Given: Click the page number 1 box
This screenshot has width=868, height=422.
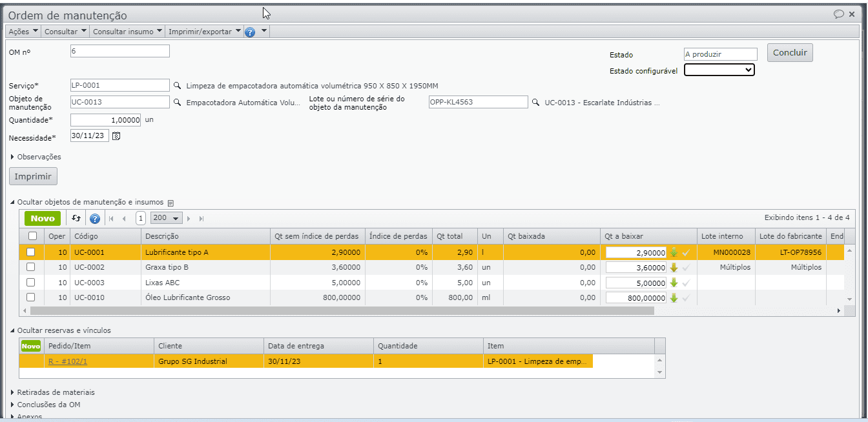Looking at the screenshot, I should (141, 218).
